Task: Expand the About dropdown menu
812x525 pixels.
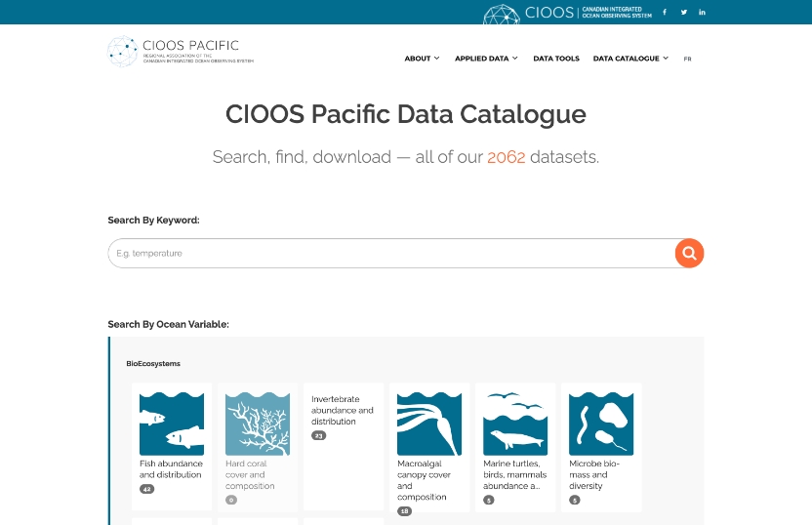Action: 422,59
